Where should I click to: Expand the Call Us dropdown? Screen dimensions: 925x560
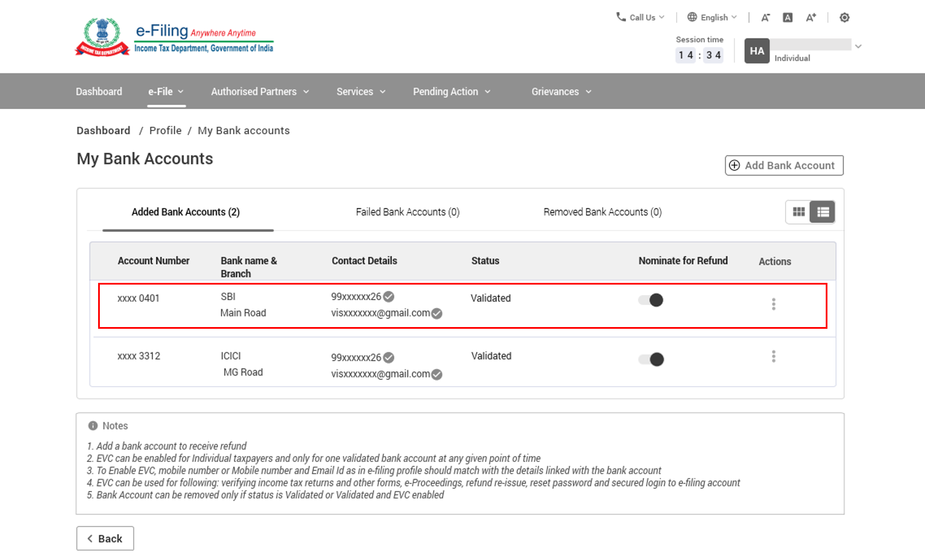point(640,17)
